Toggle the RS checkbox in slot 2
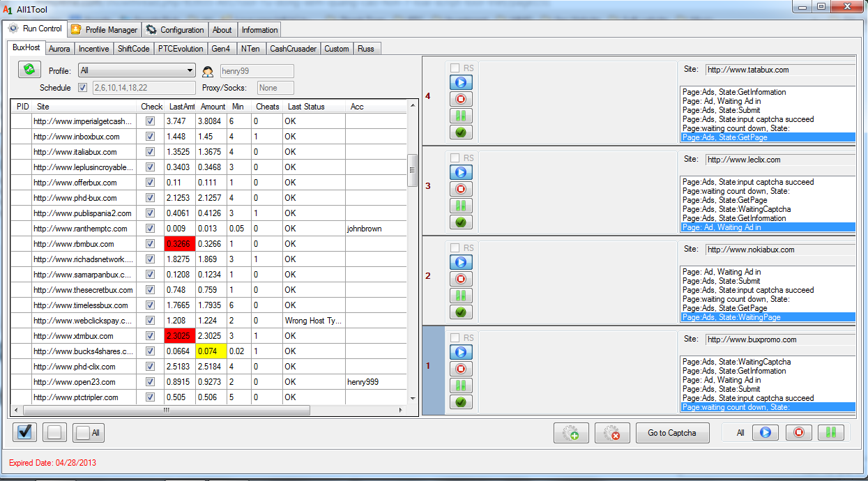 tap(455, 248)
